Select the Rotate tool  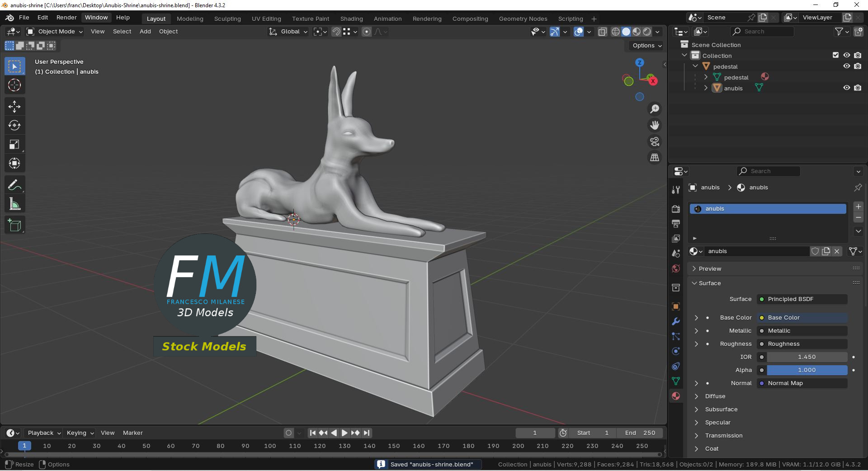(14, 125)
